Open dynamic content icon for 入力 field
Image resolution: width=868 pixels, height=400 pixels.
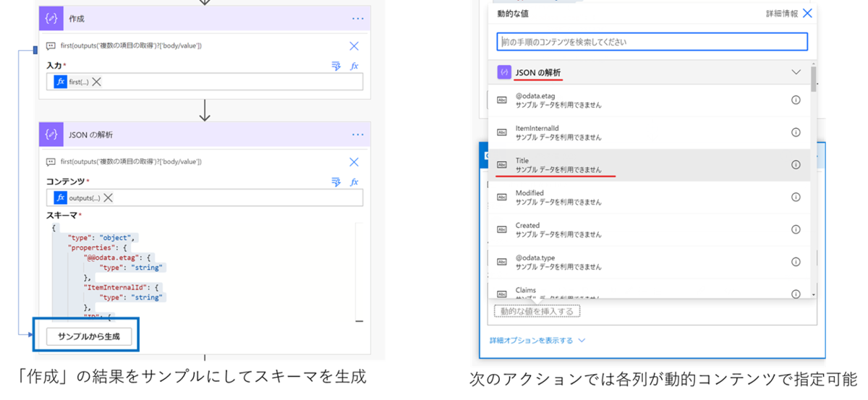(336, 66)
